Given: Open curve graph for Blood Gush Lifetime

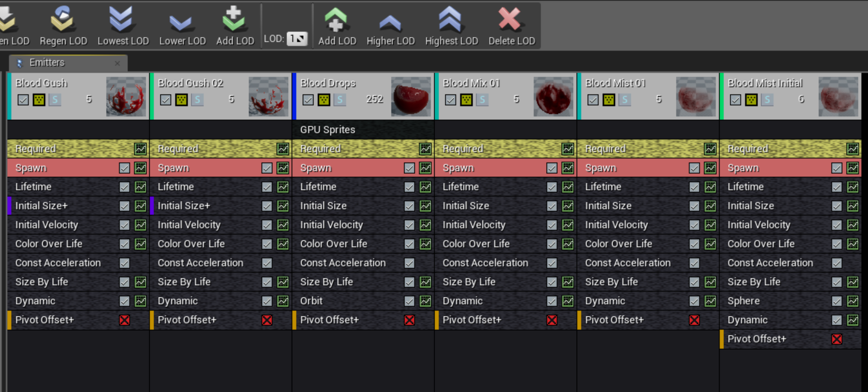Looking at the screenshot, I should tap(140, 187).
